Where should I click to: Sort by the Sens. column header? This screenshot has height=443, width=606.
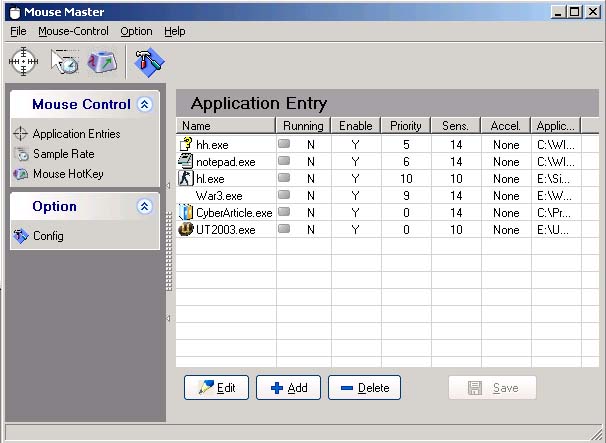[x=456, y=126]
